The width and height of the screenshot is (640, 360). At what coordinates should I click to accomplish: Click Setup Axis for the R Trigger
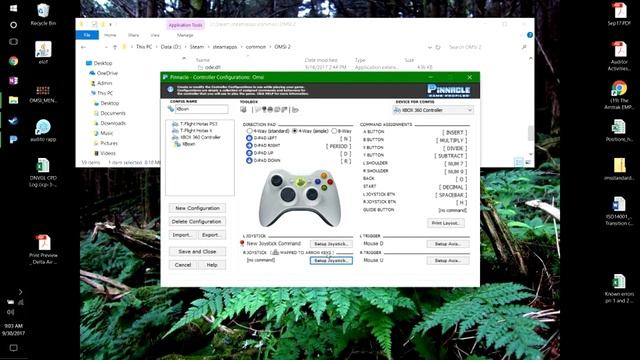pyautogui.click(x=448, y=260)
